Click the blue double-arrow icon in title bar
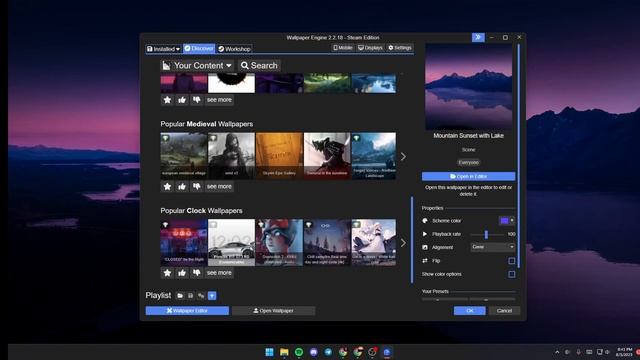 [478, 37]
